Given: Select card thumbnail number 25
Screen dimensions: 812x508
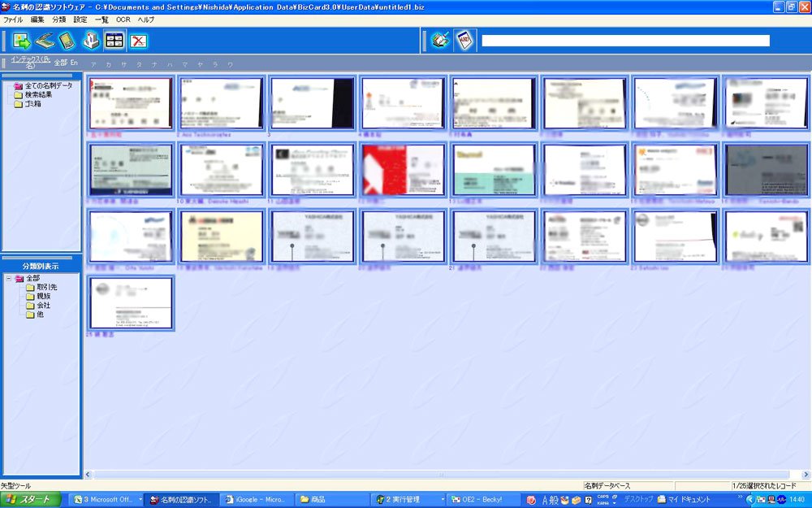Looking at the screenshot, I should [x=131, y=302].
